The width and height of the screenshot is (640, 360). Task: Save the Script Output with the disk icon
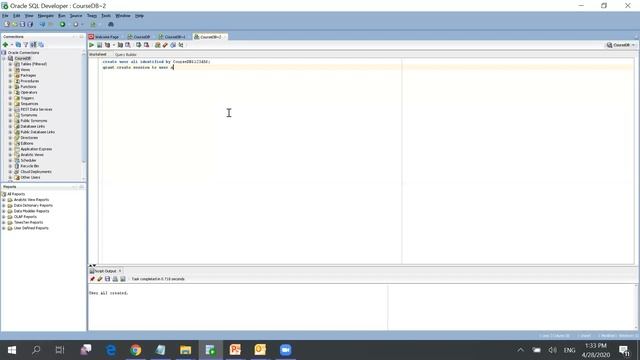point(107,279)
